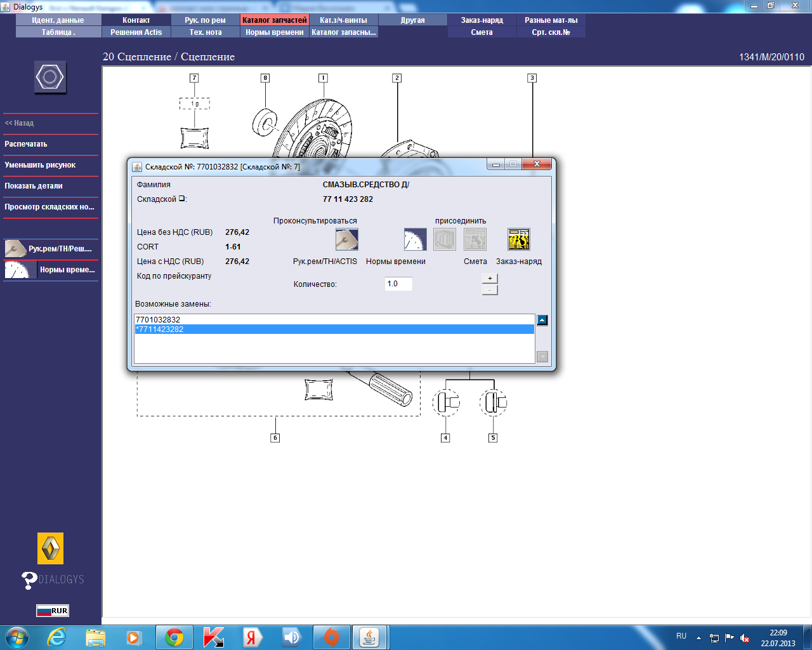Click diagram callout number 3
The width and height of the screenshot is (812, 650).
pyautogui.click(x=532, y=78)
